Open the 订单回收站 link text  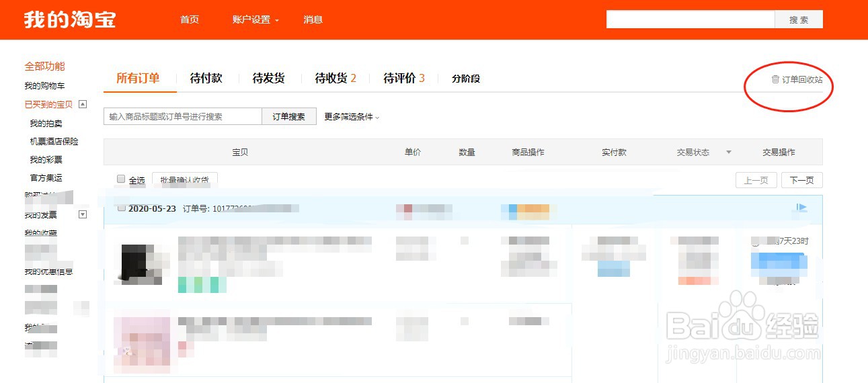802,79
